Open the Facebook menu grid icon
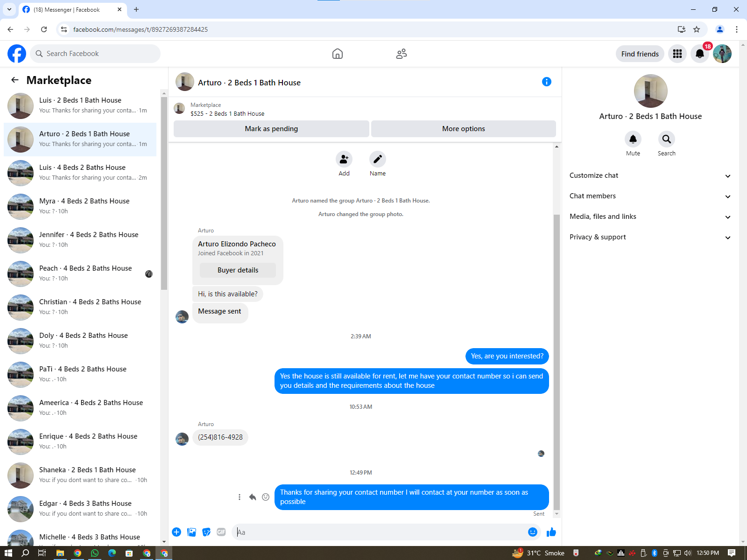This screenshot has width=747, height=560. [677, 54]
